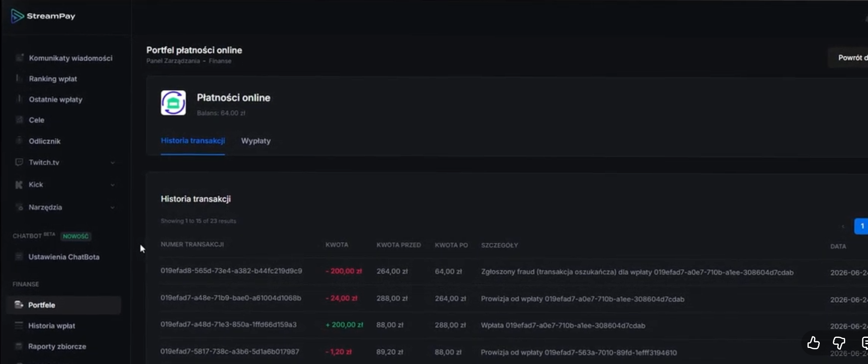Image resolution: width=868 pixels, height=364 pixels.
Task: Click the Kick icon in sidebar
Action: (19, 185)
